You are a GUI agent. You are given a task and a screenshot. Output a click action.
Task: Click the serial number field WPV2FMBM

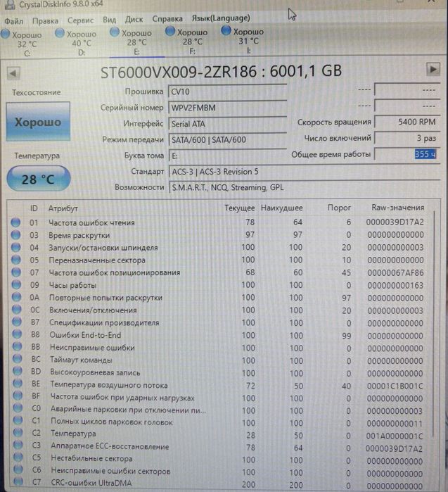coord(228,108)
